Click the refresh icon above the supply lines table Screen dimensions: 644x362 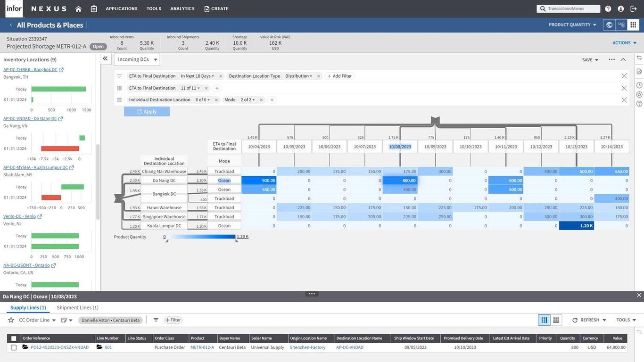(575, 320)
